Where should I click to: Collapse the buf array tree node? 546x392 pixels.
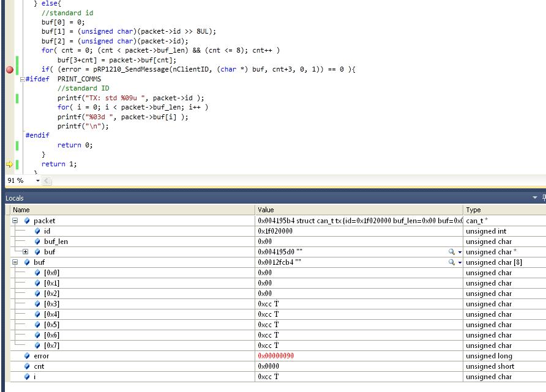(15, 262)
